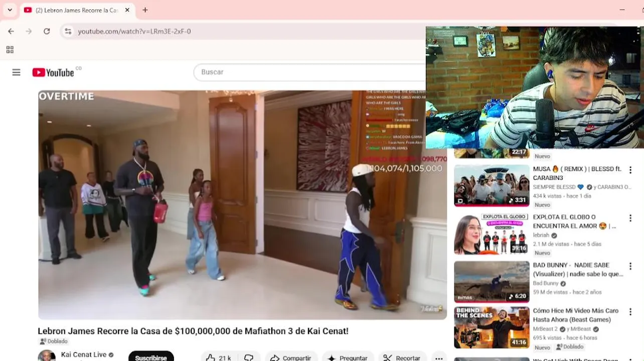Open options menu for BAD BUNNY video
The image size is (644, 361).
pyautogui.click(x=630, y=266)
